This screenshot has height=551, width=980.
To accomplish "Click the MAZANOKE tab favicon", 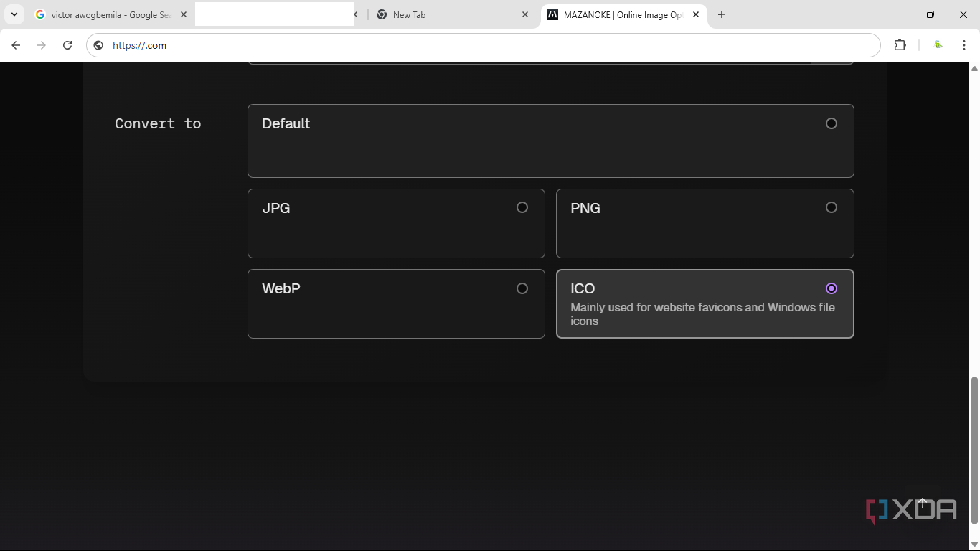I will pyautogui.click(x=552, y=14).
